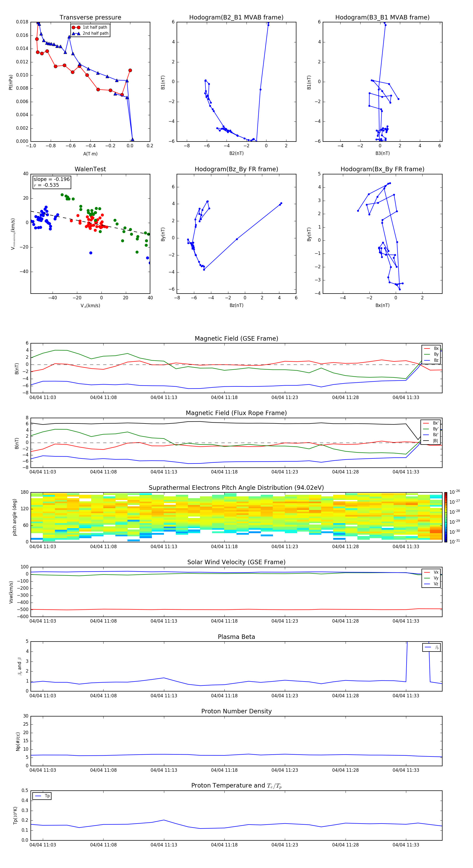Click the "V_A(km/s)" x-axis label

(90, 306)
